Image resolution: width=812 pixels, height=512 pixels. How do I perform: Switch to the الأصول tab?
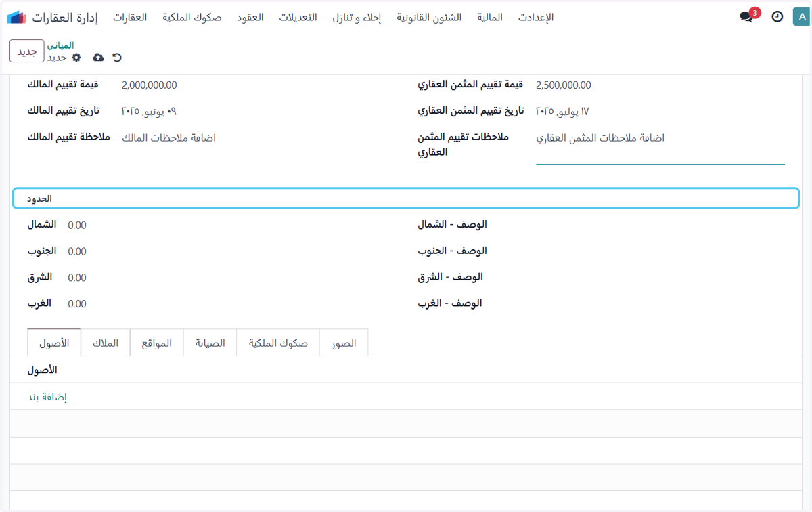click(x=54, y=343)
